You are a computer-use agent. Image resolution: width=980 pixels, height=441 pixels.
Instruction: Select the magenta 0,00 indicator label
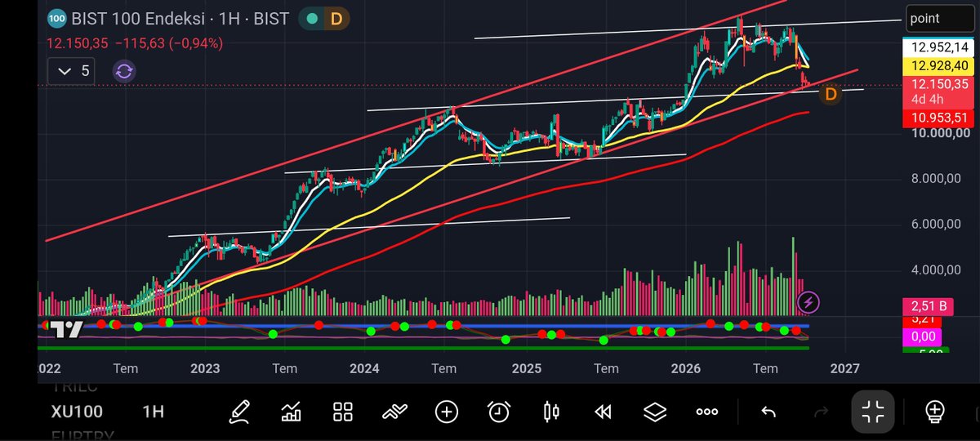923,336
